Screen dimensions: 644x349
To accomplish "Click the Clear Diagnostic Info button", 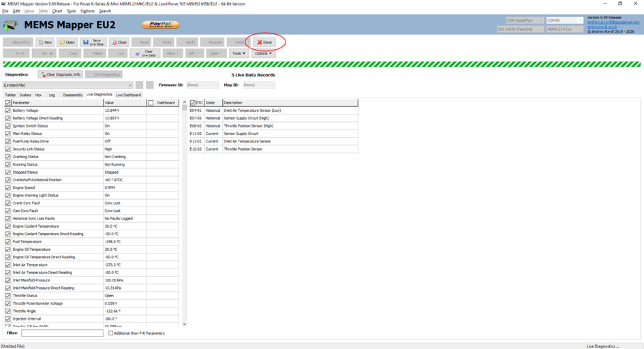I will [x=61, y=74].
